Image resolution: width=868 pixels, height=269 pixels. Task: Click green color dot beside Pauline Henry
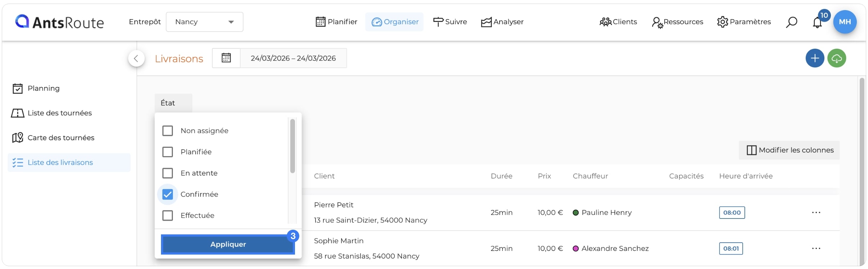coord(576,213)
